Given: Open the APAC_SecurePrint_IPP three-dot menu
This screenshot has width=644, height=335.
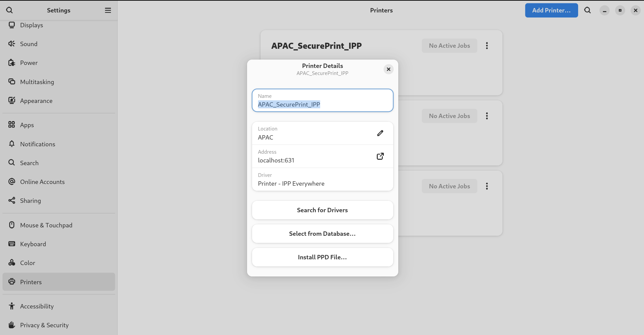Looking at the screenshot, I should [487, 46].
